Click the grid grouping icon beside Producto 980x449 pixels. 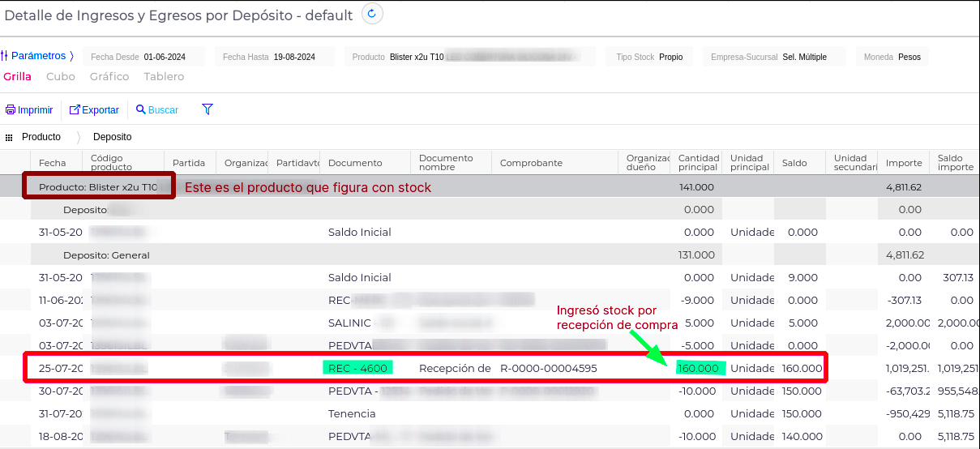point(9,138)
